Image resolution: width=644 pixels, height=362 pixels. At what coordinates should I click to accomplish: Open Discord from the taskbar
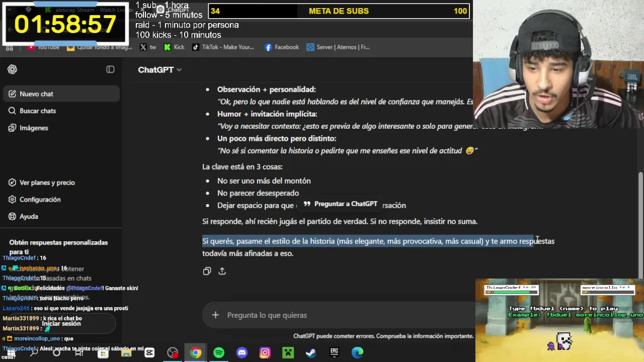click(x=242, y=353)
